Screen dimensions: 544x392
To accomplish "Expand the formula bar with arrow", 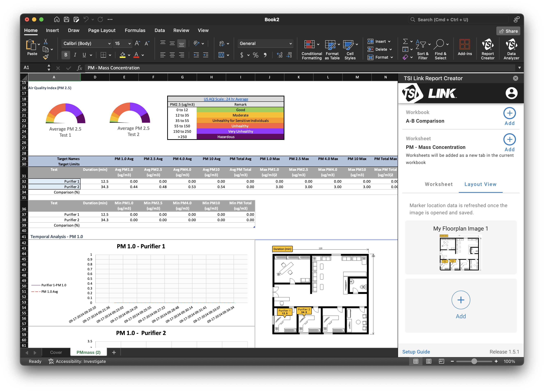I will tap(519, 68).
